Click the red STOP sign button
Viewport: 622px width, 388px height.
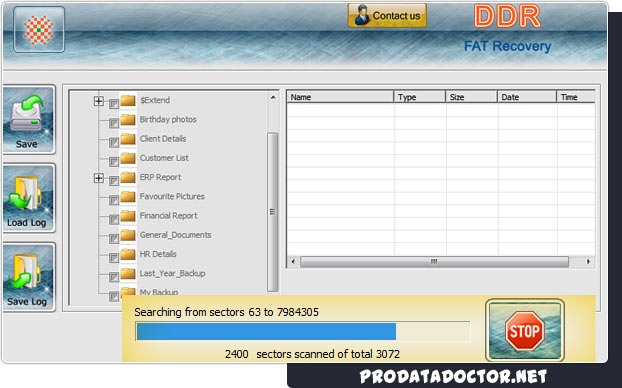pyautogui.click(x=524, y=330)
